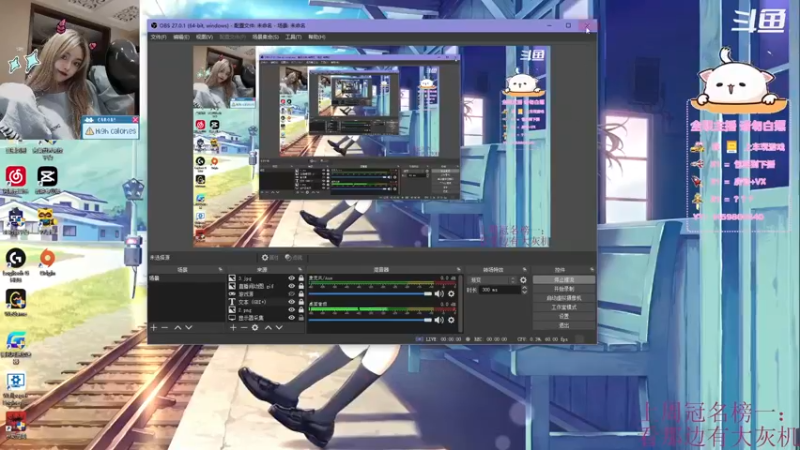Lock the 文本 (GDI+) source
800x450 pixels.
pos(301,302)
